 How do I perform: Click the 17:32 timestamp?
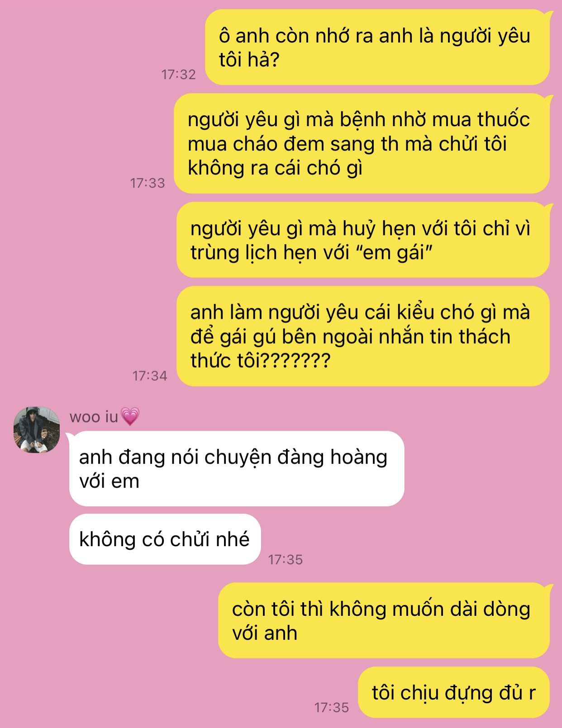pos(179,74)
